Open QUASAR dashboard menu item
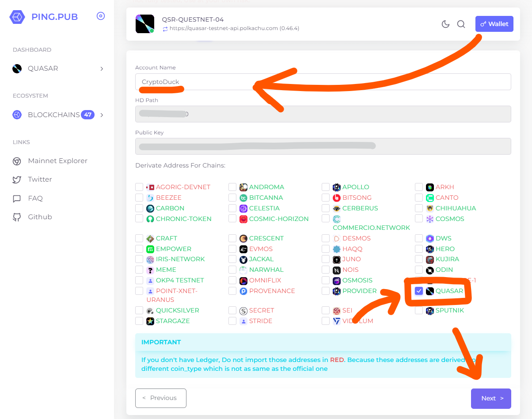This screenshot has height=419, width=532. point(57,69)
